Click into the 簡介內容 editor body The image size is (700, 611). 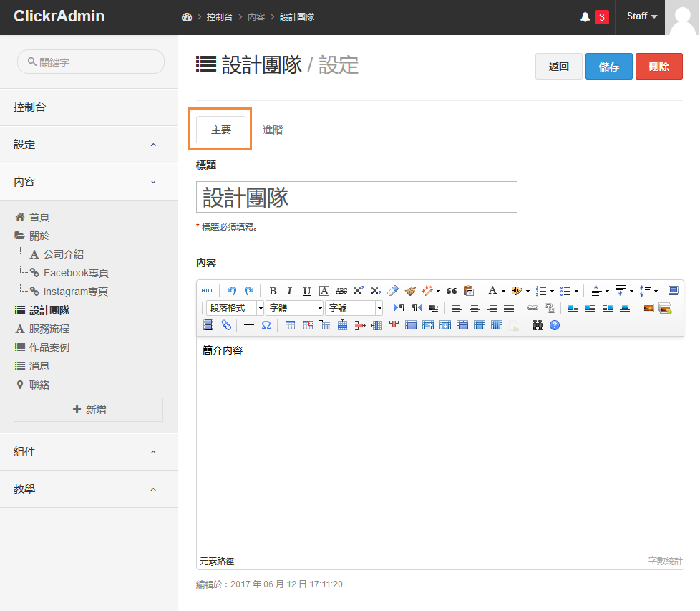click(x=439, y=444)
